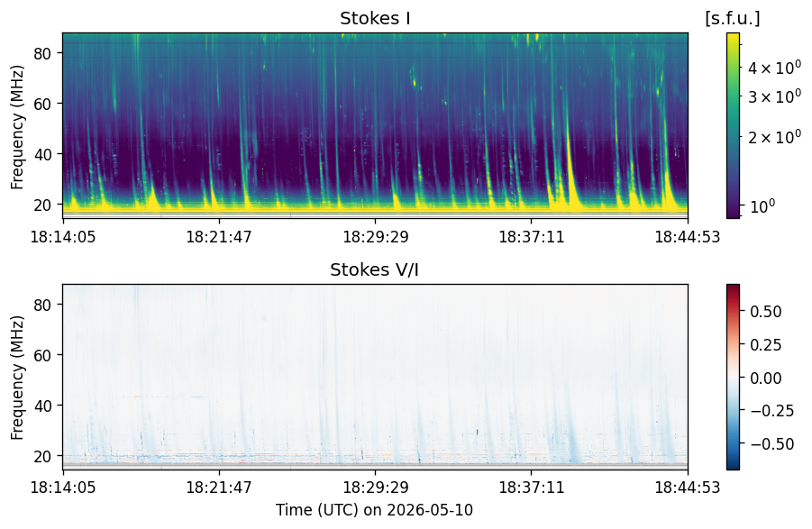Click the 18:21:47 tick label under Stokes I
812x529 pixels.
[x=219, y=237]
